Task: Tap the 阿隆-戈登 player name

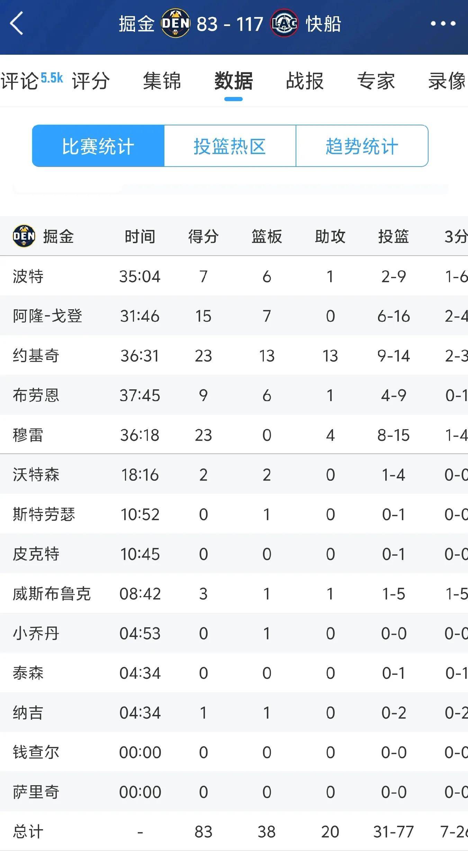Action: tap(47, 316)
